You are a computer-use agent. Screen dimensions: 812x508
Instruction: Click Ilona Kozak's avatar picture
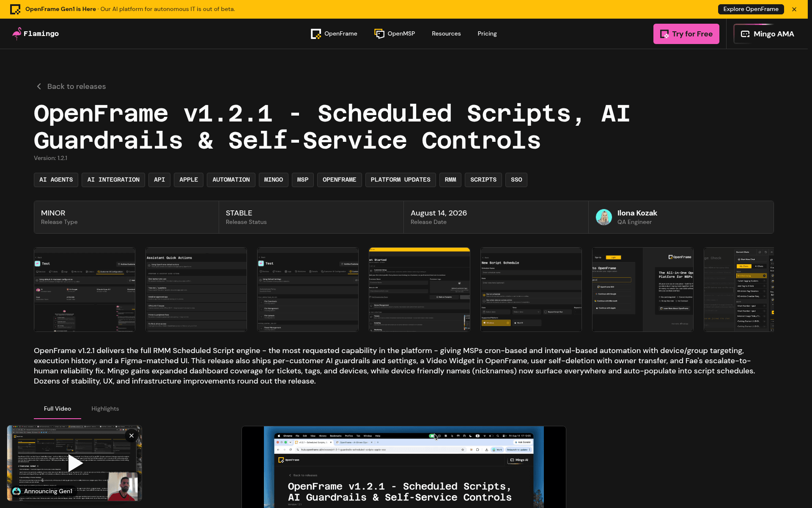click(604, 217)
